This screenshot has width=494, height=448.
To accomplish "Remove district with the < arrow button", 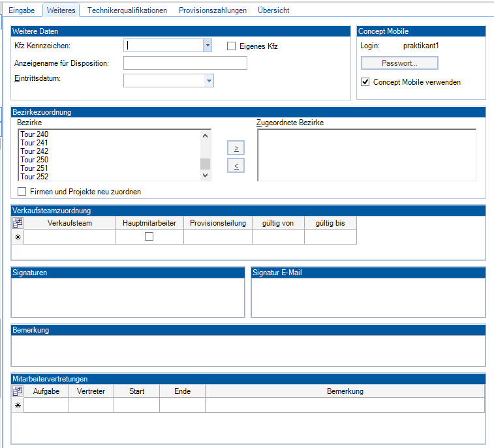I will 236,166.
